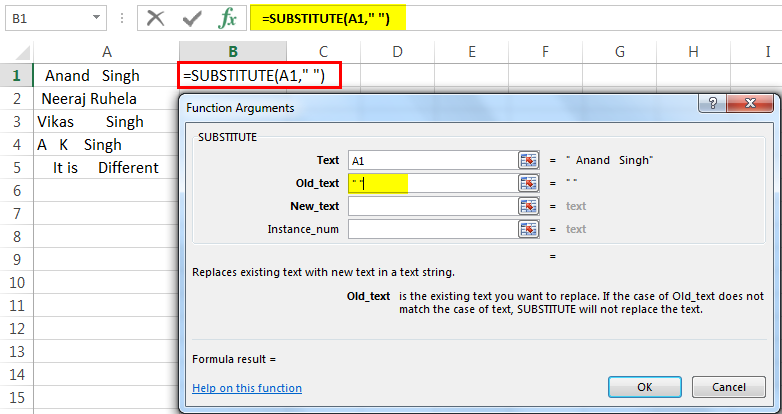This screenshot has width=782, height=414.
Task: Click the Cancel button
Action: point(729,387)
